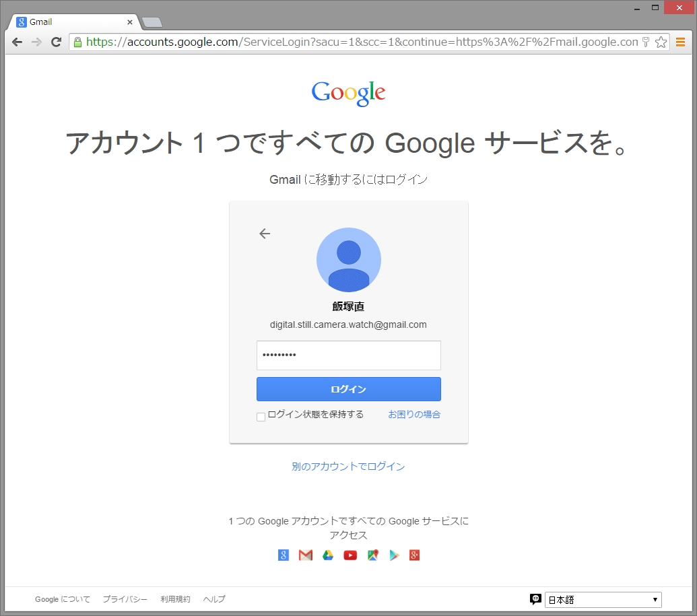697x616 pixels.
Task: Click the YouTube service icon
Action: coord(350,555)
